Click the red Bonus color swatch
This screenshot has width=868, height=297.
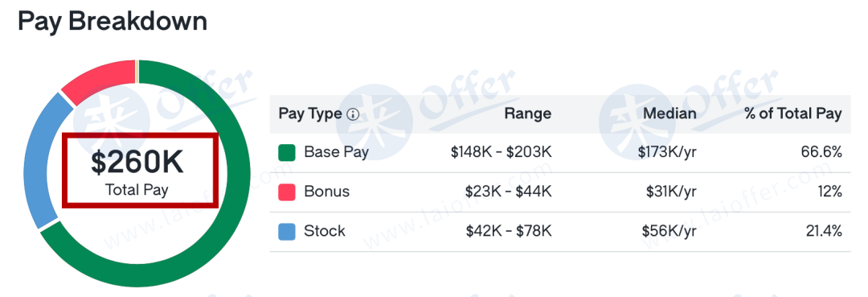(287, 192)
